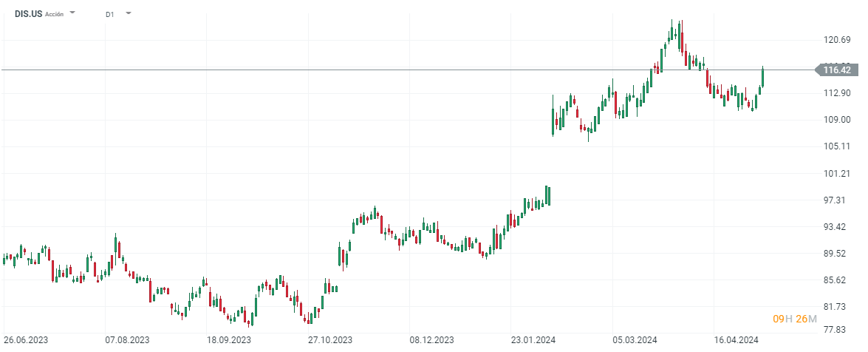Click the 97.31 price axis label

pyautogui.click(x=838, y=200)
